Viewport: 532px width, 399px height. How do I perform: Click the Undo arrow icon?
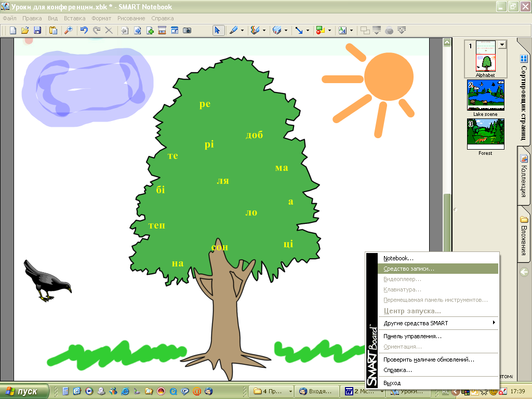tap(84, 30)
